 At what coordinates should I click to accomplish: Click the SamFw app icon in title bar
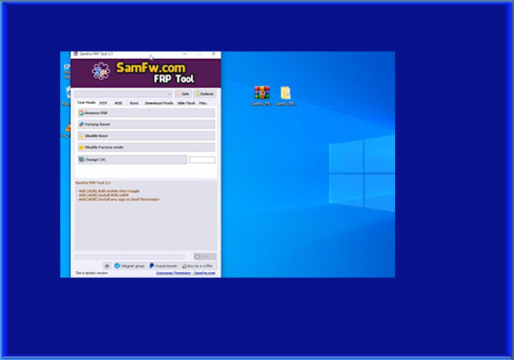pyautogui.click(x=76, y=54)
